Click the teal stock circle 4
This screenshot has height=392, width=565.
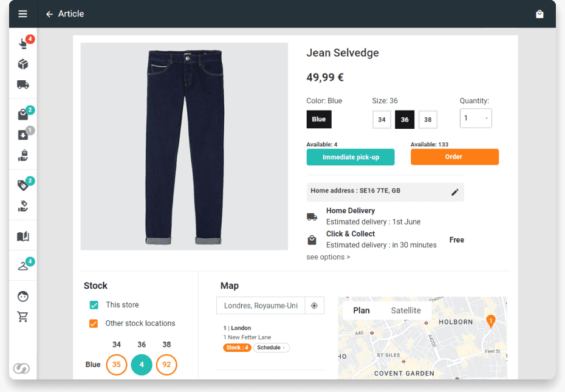[x=142, y=365]
